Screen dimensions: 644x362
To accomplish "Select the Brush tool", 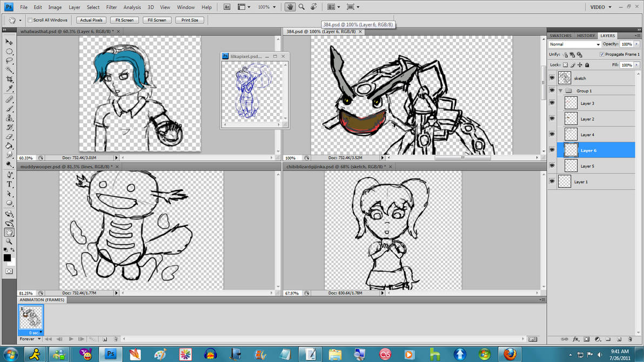I will pos(9,109).
